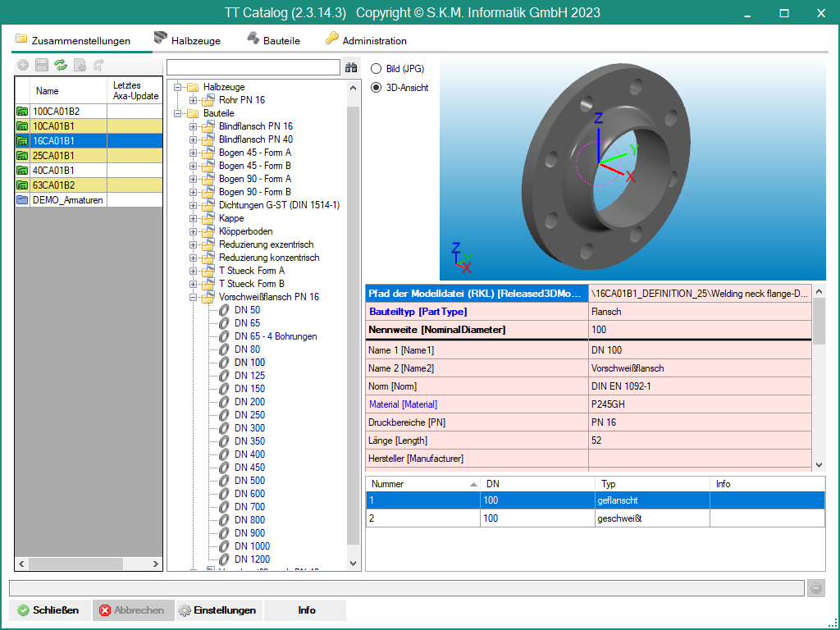The image size is (840, 630).
Task: Open the Administration tab
Action: (366, 40)
